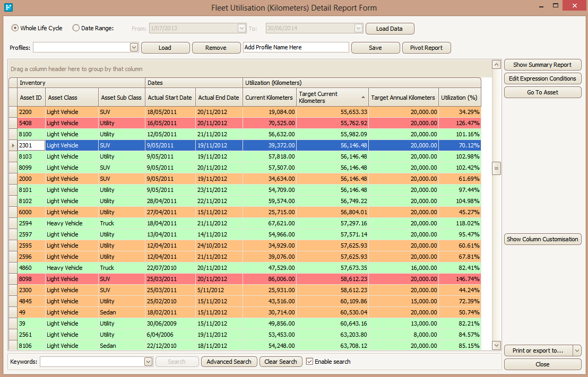Click Show Summary Report button
Image resolution: width=588 pixels, height=377 pixels.
(x=542, y=65)
